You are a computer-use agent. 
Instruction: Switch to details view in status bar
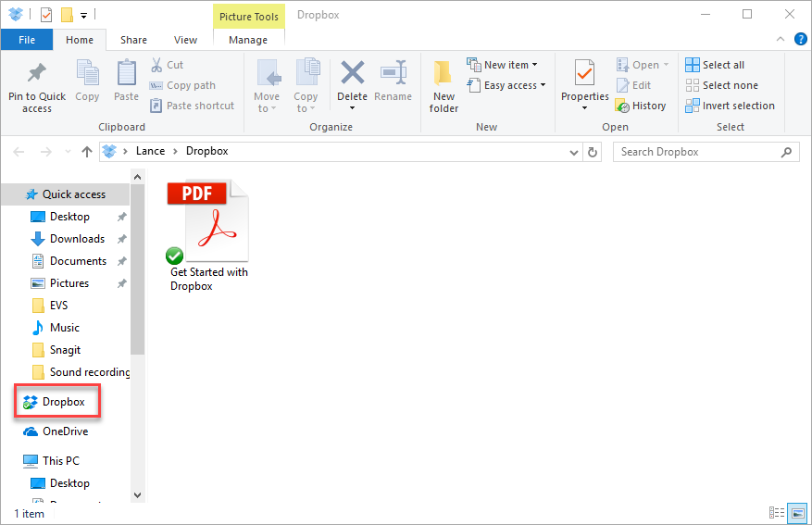point(776,513)
